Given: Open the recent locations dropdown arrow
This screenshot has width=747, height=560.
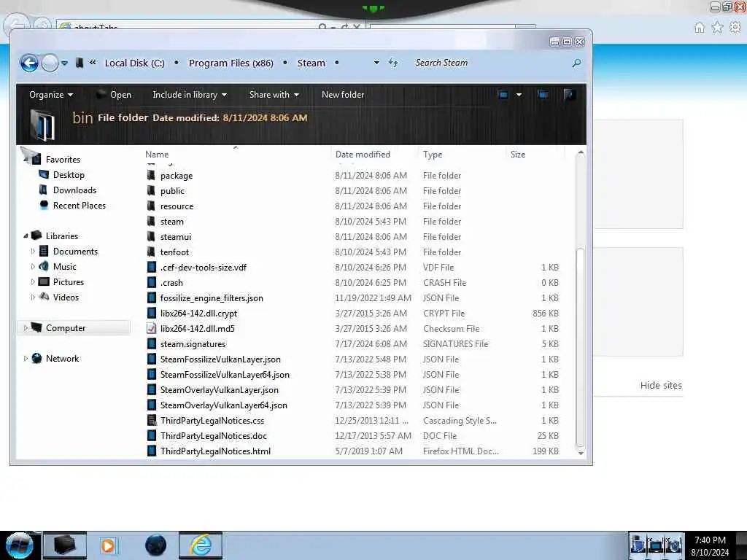Looking at the screenshot, I should click(64, 63).
